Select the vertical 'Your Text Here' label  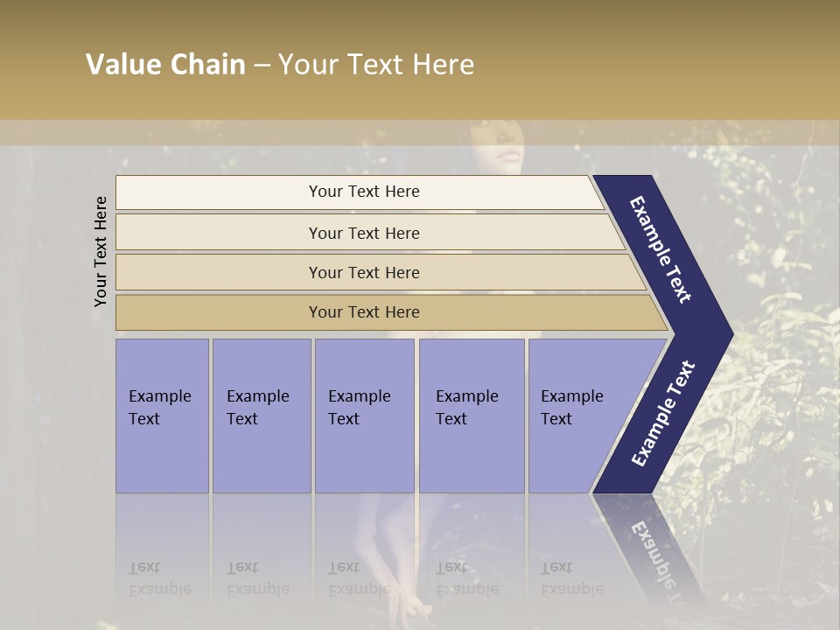[x=101, y=251]
